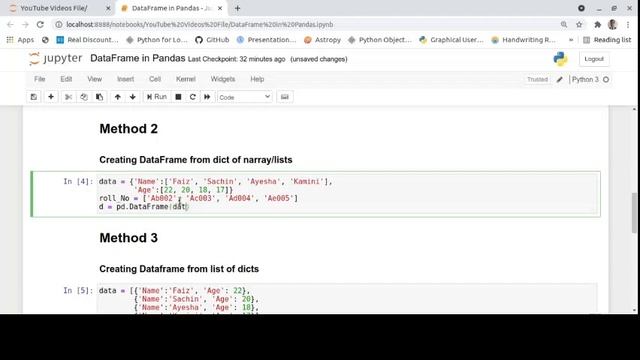Click the Run button in the toolbar

(x=157, y=97)
